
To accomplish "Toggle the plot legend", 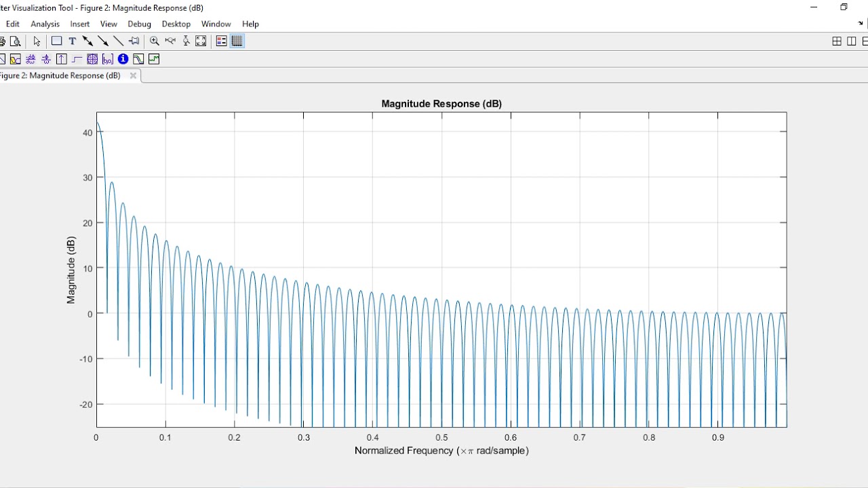I will 222,41.
